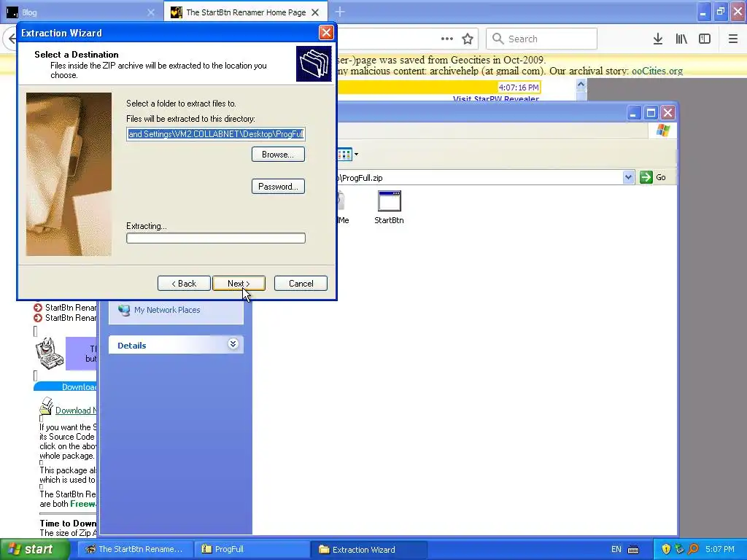Image resolution: width=747 pixels, height=560 pixels.
Task: Click web page scrollbar up arrow
Action: coord(581,85)
